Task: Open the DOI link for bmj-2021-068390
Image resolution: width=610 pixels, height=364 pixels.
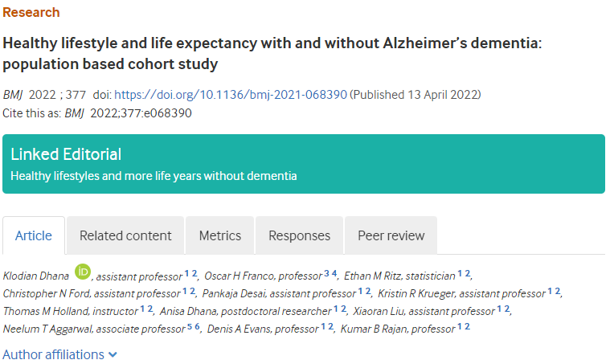Action: tap(231, 95)
